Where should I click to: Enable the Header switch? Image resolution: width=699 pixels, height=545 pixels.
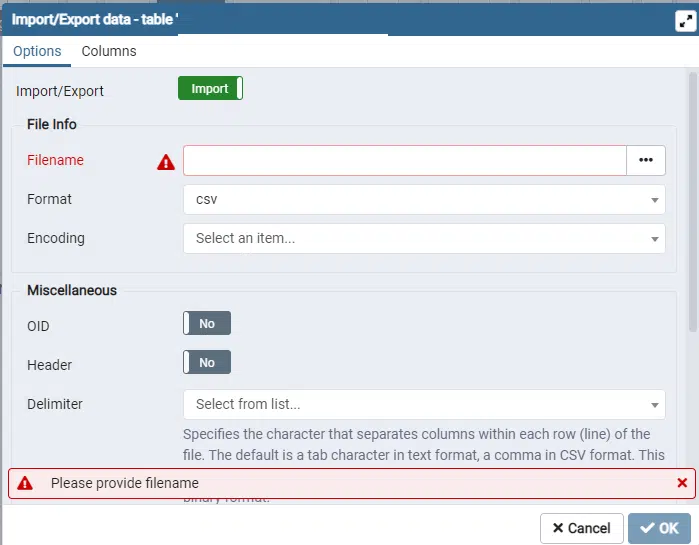tap(206, 362)
